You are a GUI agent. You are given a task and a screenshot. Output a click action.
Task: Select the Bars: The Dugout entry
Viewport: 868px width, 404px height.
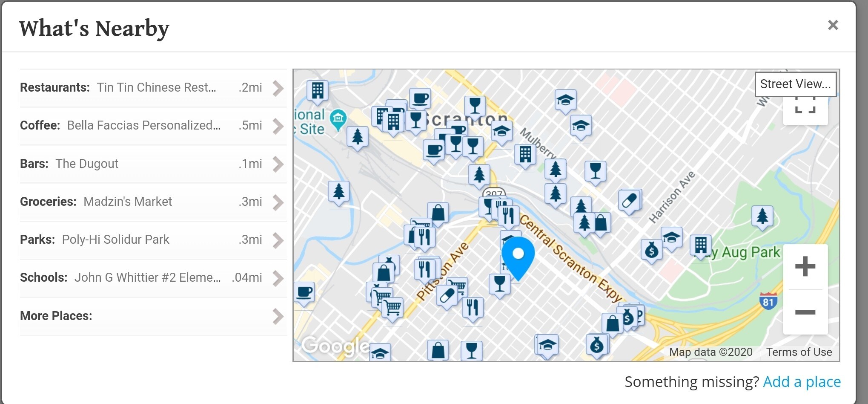140,164
